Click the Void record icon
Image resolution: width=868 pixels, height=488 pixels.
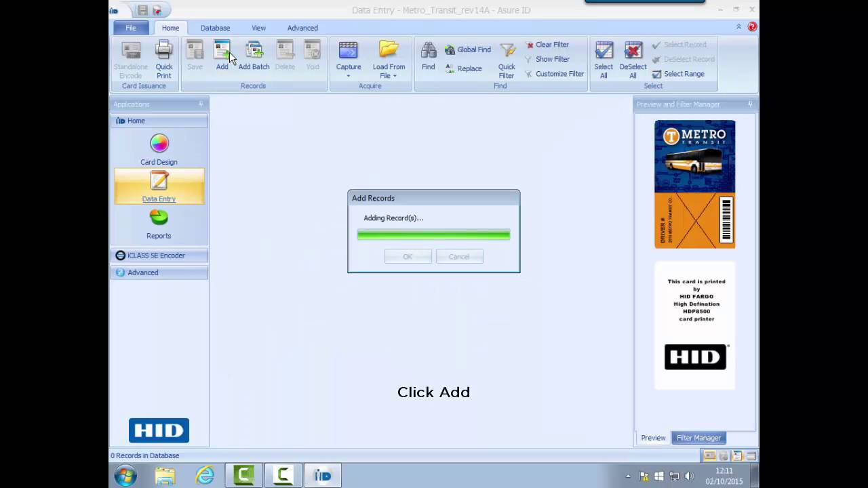click(x=312, y=50)
